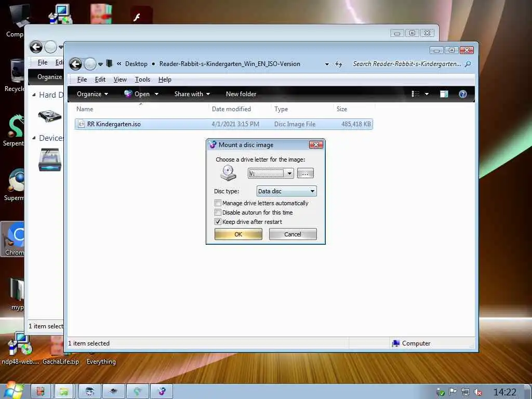
Task: Open the Tools menu
Action: pos(142,79)
